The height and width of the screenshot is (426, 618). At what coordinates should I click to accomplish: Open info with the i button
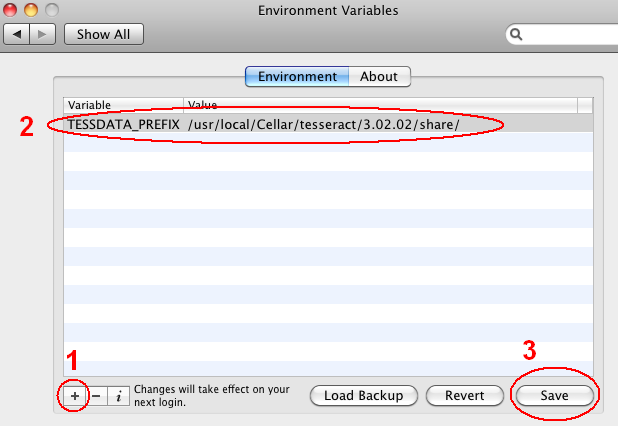119,396
